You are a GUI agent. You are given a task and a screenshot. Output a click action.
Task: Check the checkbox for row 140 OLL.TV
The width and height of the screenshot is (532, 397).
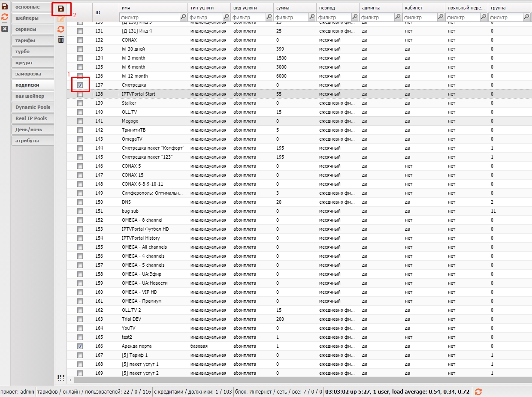80,112
